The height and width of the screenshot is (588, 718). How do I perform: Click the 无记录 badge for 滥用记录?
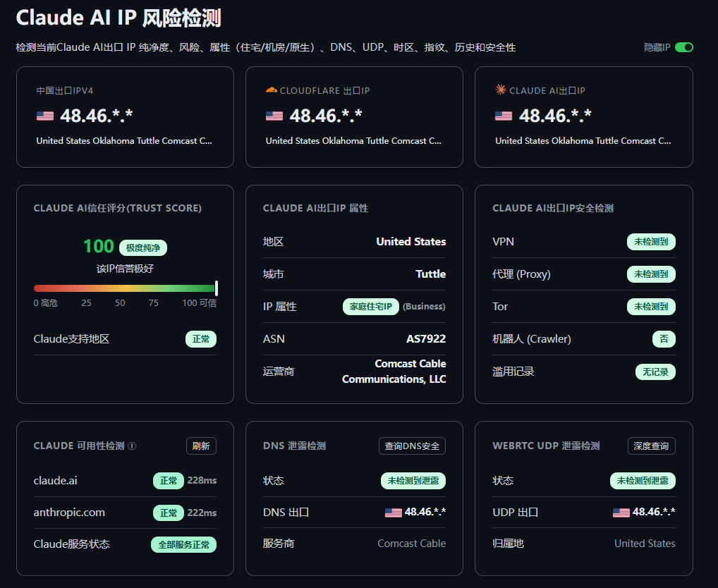pos(655,372)
